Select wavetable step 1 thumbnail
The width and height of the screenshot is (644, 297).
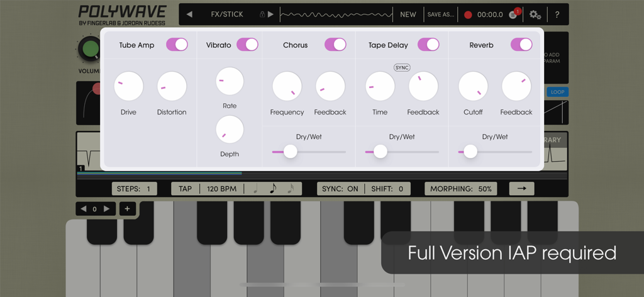(89, 152)
